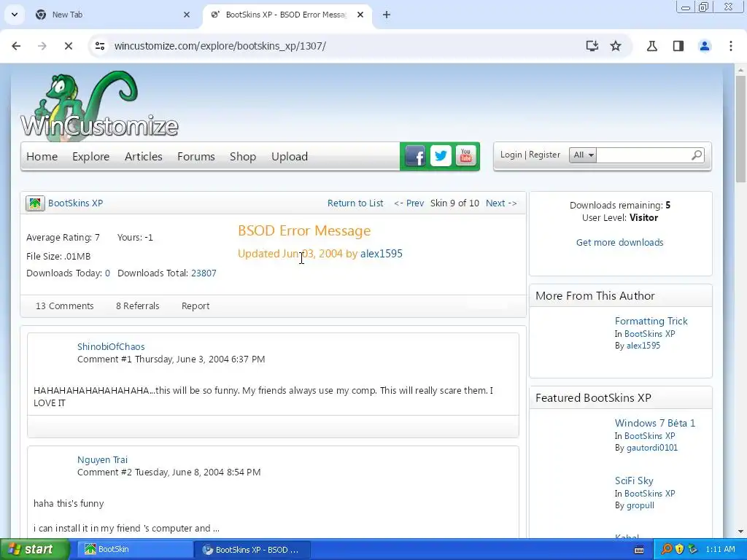Click the BootSkins XP breadcrumb link
This screenshot has height=560, width=747.
tap(75, 203)
